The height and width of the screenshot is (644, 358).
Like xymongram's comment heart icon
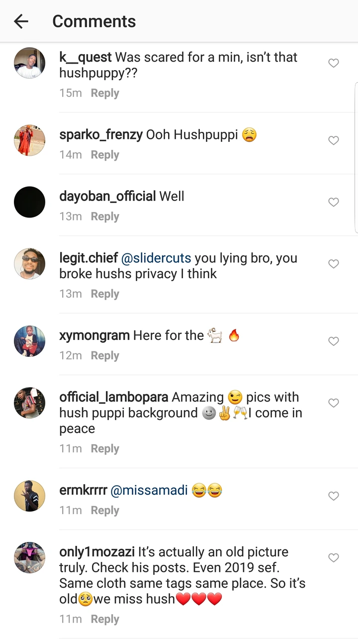334,341
